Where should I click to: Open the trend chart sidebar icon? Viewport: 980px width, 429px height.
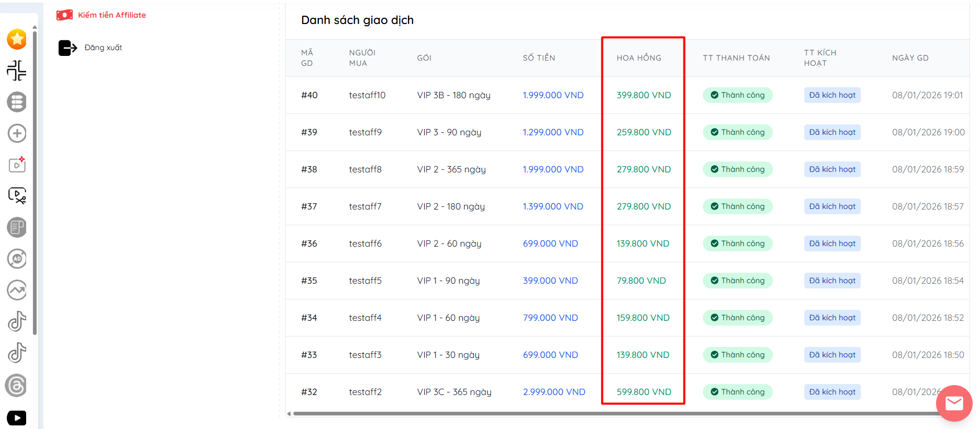(17, 290)
